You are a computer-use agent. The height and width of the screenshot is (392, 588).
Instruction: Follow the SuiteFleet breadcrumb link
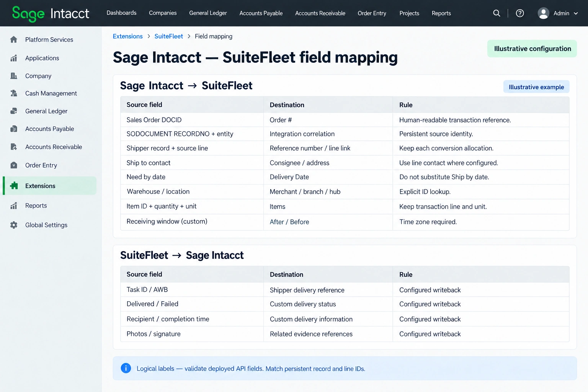pos(168,36)
